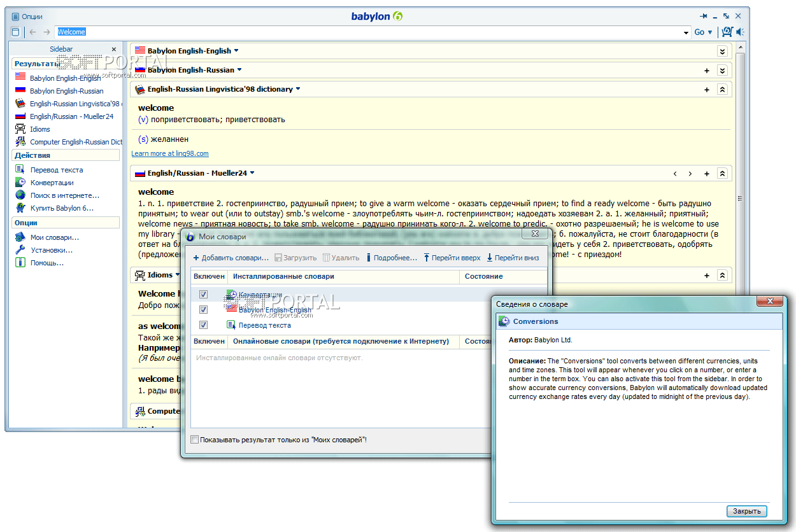Expand the Babylon English-English section
This screenshot has height=532, width=796.
point(722,52)
